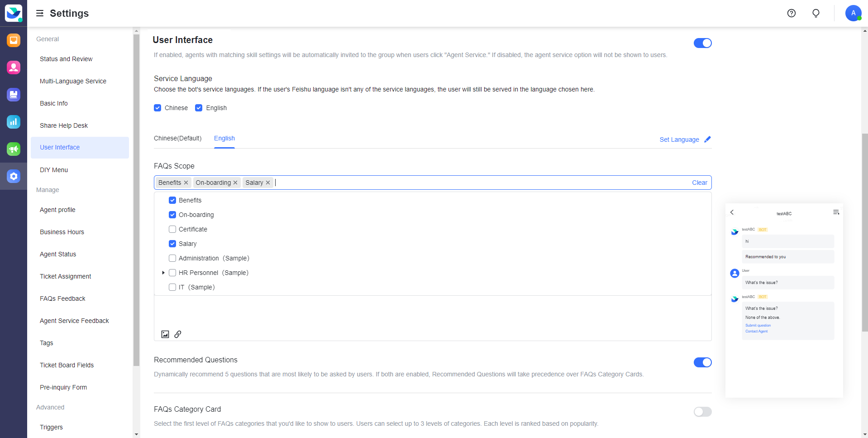
Task: Open the pink agent management sidebar icon
Action: tap(14, 67)
